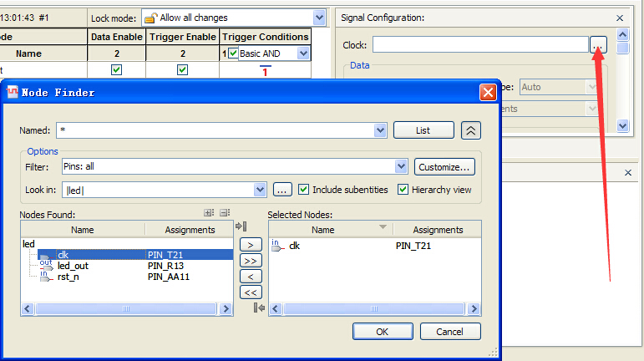Viewport: 644px width, 361px height.
Task: Click the Look in browse button
Action: [x=282, y=190]
